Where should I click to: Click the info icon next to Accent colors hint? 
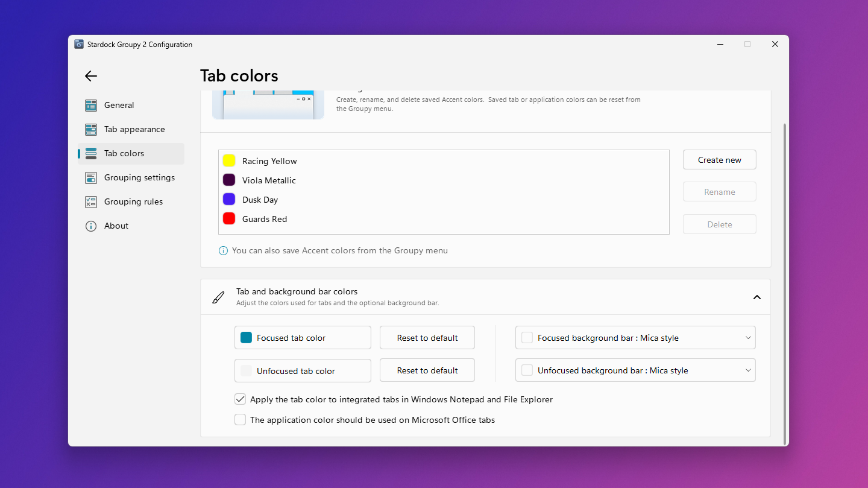click(x=223, y=250)
